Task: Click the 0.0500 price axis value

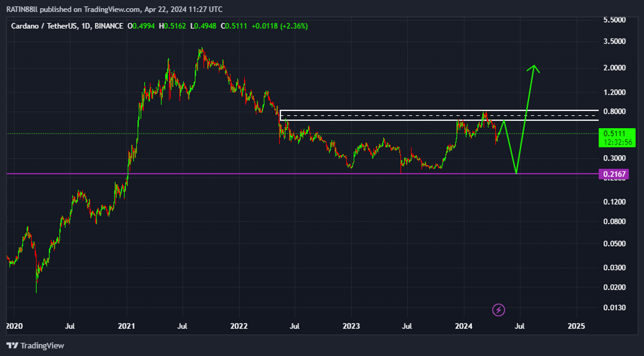Action: tap(615, 244)
